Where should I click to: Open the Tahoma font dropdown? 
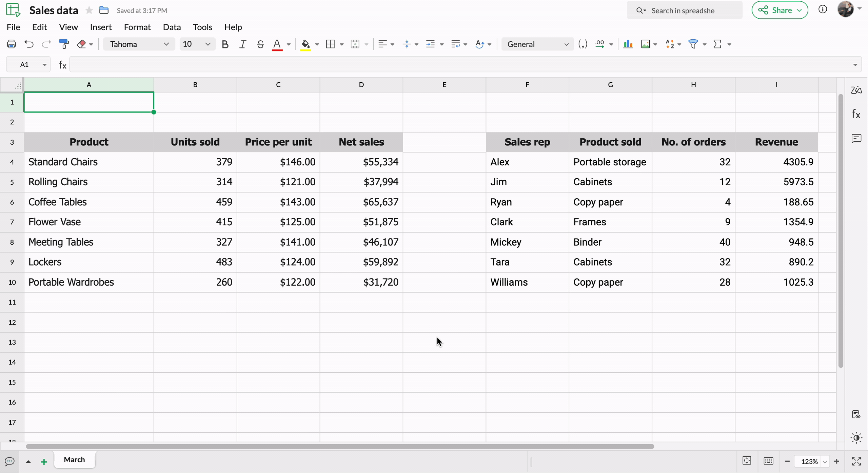[139, 44]
